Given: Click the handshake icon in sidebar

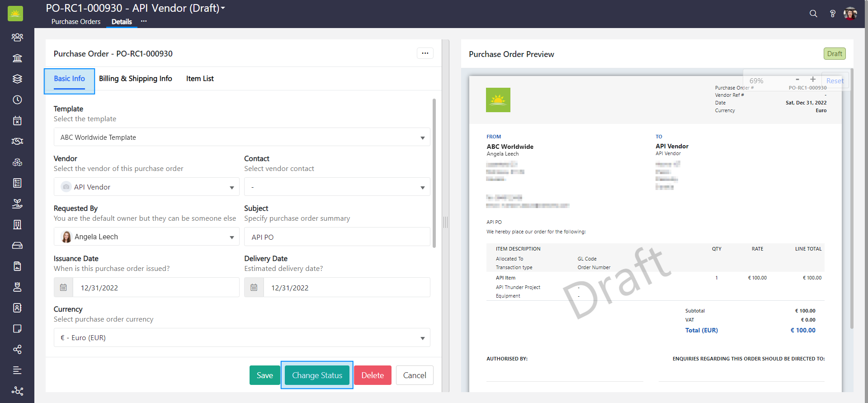Looking at the screenshot, I should coord(17,141).
